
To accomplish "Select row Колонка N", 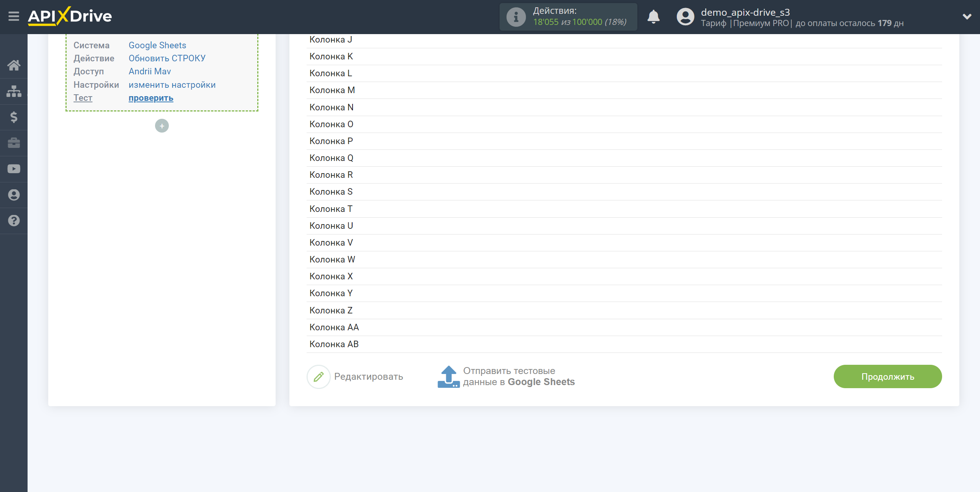I will (624, 107).
